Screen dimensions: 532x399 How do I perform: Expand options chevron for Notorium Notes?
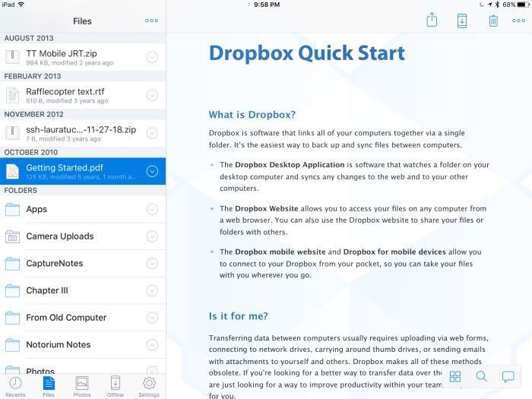click(152, 345)
